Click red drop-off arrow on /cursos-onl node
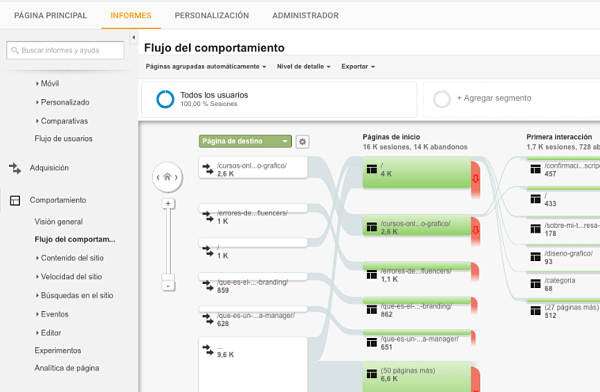The width and height of the screenshot is (600, 392). point(476,230)
